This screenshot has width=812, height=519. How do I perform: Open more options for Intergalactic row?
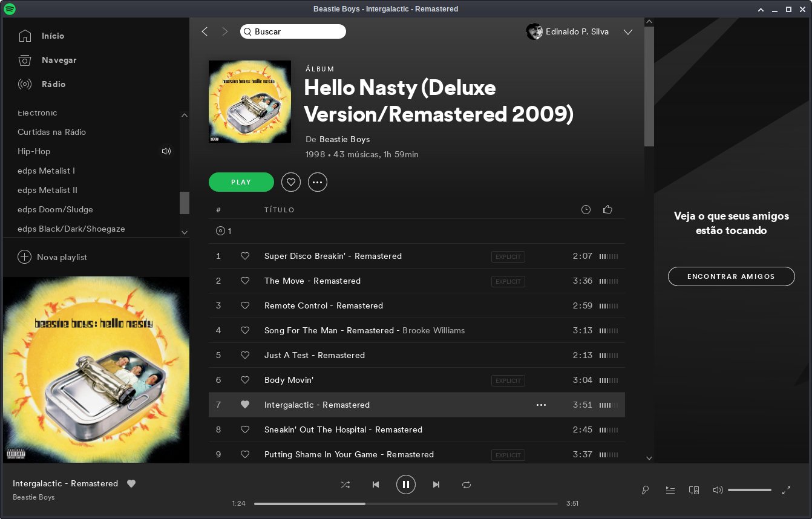click(541, 405)
